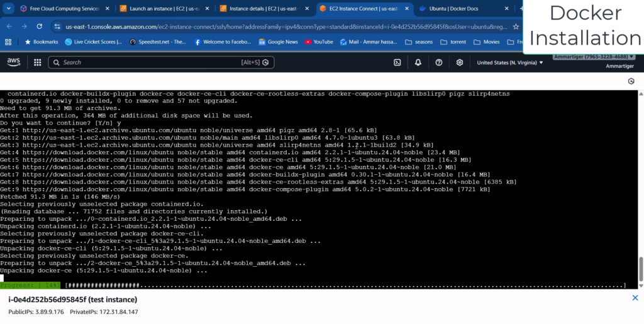Click 'Fetched 91.3 MB in 1s' line
Screen dimensions: 644x324
coord(60,197)
